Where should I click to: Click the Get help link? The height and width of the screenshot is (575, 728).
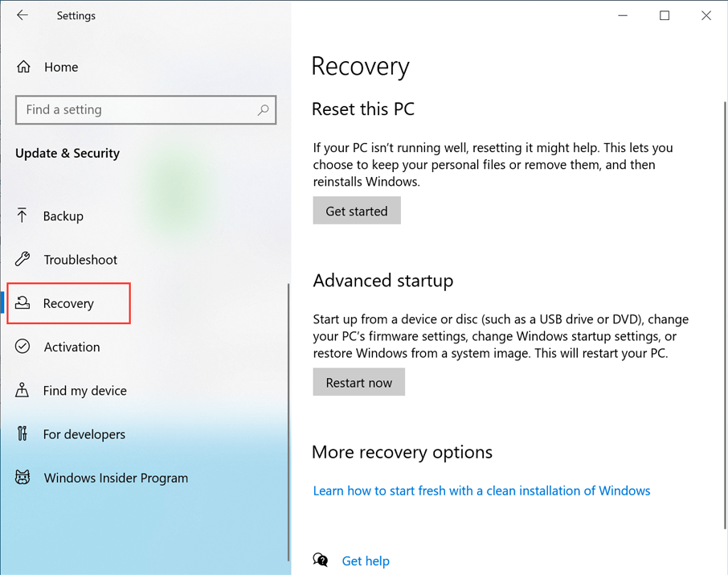(x=366, y=561)
